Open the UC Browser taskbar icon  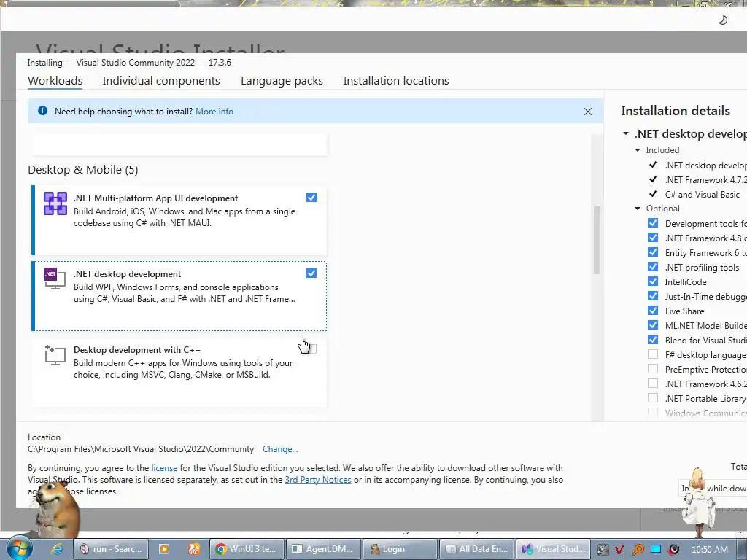[193, 549]
